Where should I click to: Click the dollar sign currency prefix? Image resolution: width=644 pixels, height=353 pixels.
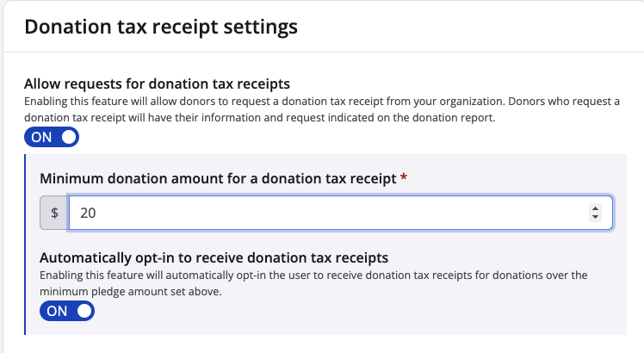click(x=54, y=213)
